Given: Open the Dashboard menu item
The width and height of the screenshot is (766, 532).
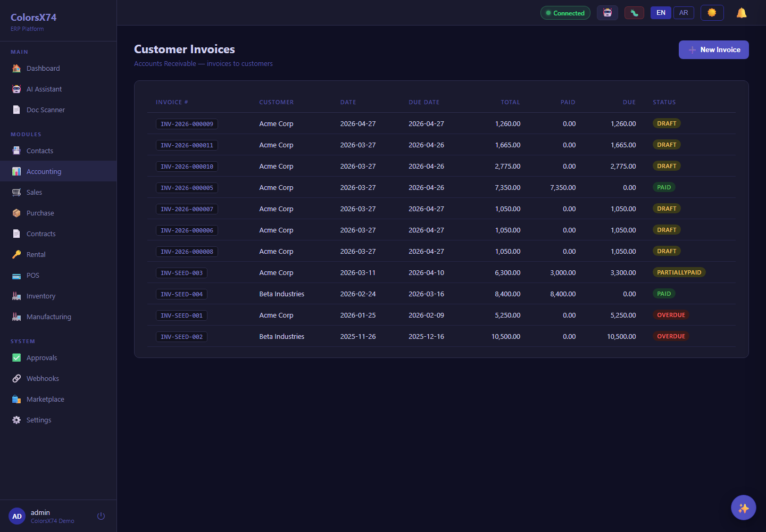Looking at the screenshot, I should click(58, 68).
